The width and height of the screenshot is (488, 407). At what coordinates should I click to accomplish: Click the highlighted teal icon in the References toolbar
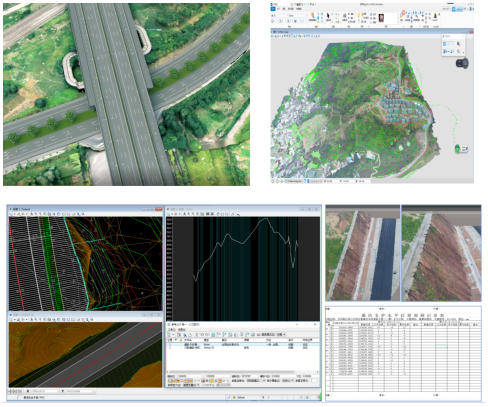pos(213,334)
